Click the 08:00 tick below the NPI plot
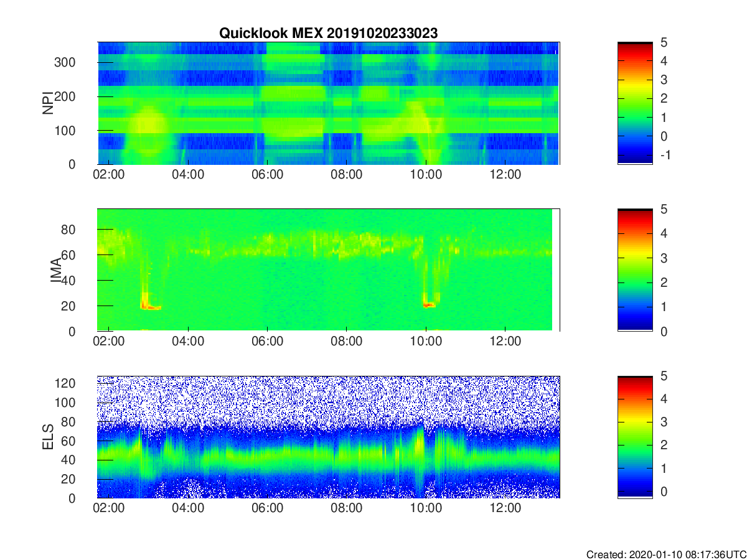 347,175
